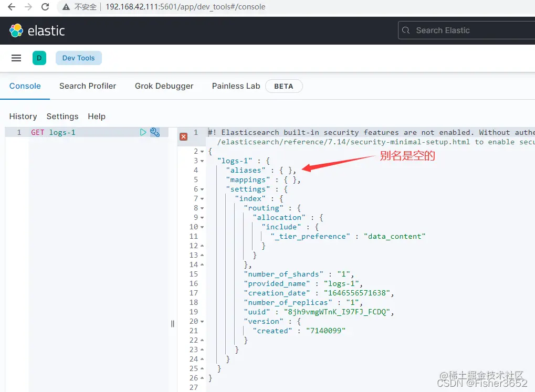Open the hamburger navigation menu
The image size is (535, 392).
[16, 58]
